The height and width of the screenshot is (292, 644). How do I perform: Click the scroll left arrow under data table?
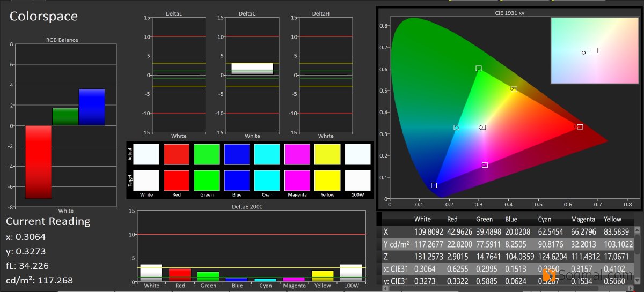point(385,289)
